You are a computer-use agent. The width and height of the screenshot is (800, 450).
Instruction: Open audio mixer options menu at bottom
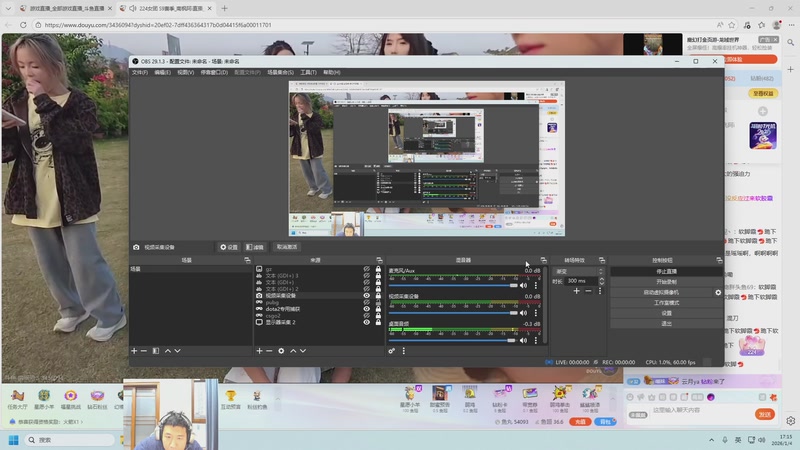(404, 351)
